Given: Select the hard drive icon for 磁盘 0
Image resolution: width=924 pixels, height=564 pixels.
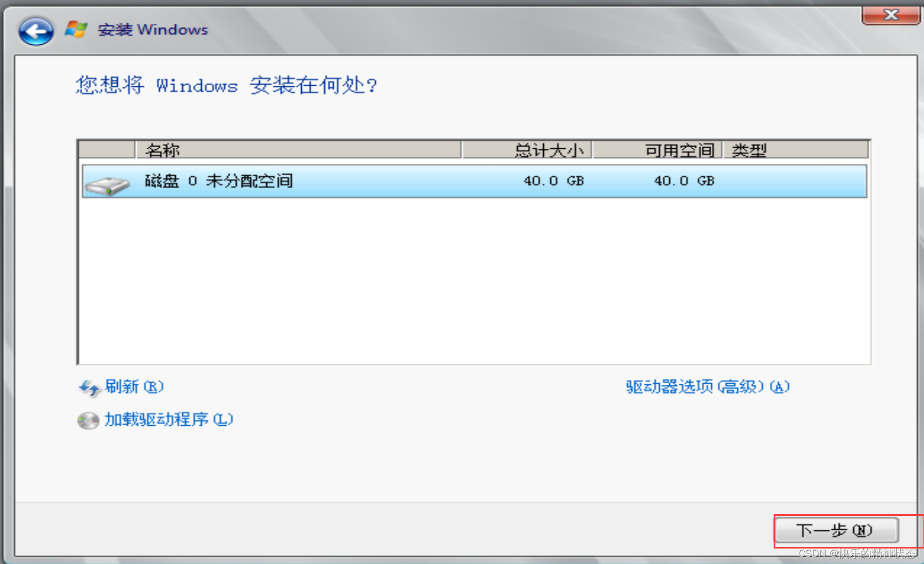Looking at the screenshot, I should [x=107, y=185].
